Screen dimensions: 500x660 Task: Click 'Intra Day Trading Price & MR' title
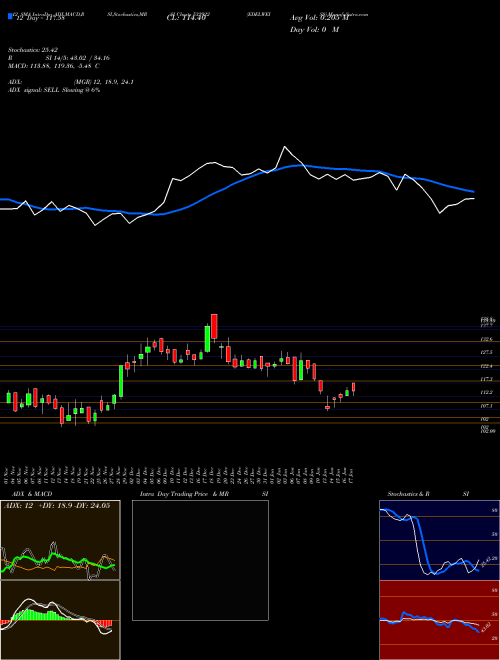pos(184,494)
